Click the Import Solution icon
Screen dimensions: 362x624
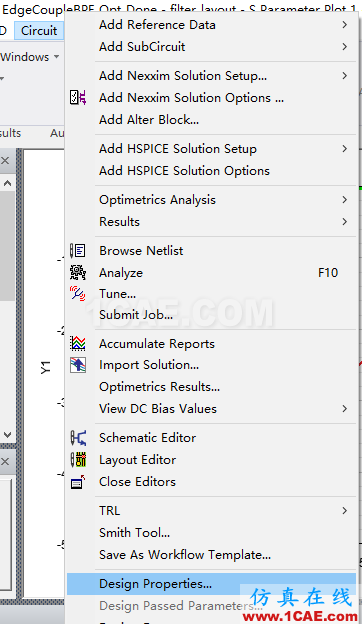(x=78, y=365)
